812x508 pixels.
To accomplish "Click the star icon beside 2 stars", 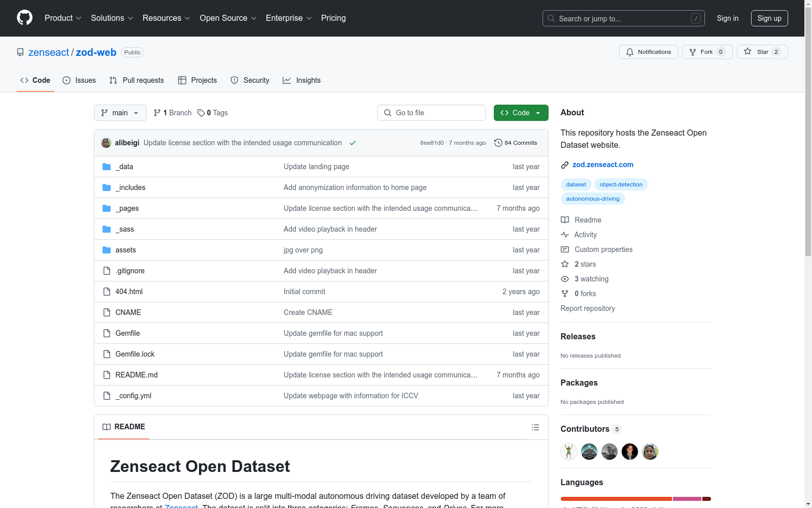I will point(565,264).
